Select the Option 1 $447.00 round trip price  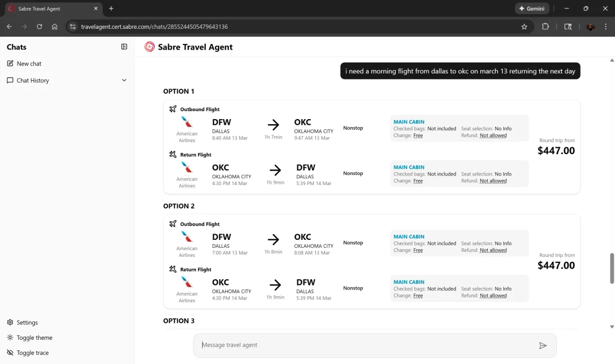(556, 151)
